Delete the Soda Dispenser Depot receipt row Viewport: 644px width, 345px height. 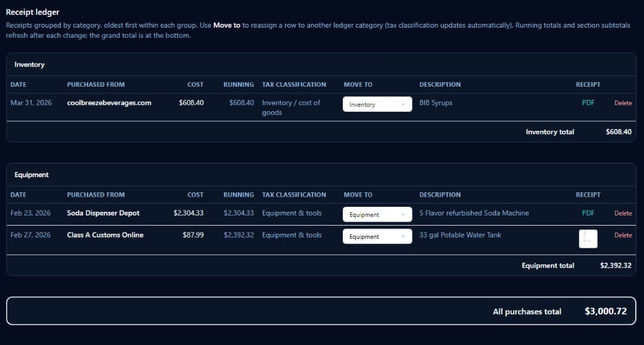[x=623, y=213]
